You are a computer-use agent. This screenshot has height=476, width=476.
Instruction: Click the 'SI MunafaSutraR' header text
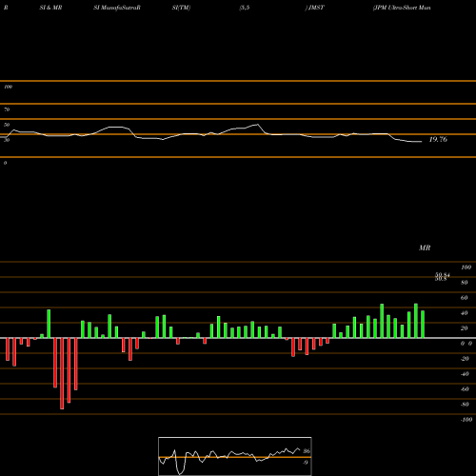(117, 8)
